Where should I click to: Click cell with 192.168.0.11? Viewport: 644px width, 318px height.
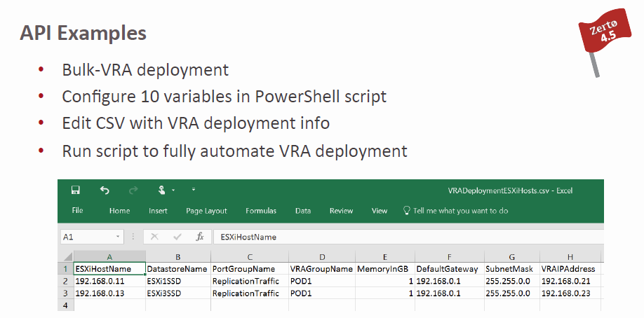[109, 281]
